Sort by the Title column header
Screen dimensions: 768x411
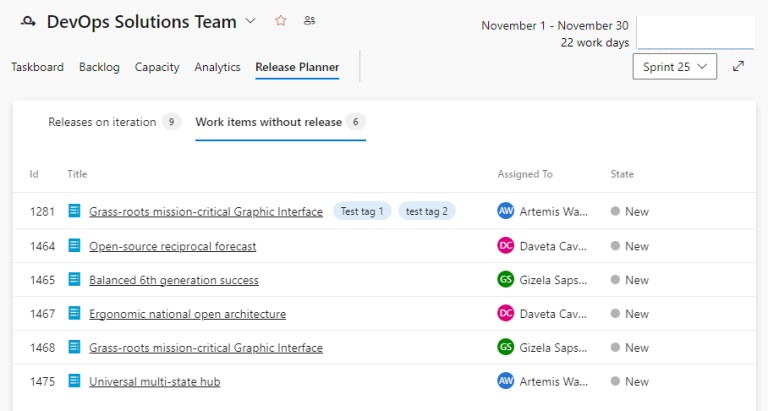(x=77, y=174)
